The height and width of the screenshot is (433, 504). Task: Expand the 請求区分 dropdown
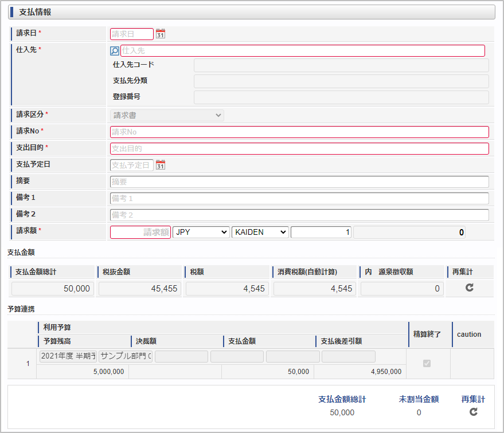point(167,115)
